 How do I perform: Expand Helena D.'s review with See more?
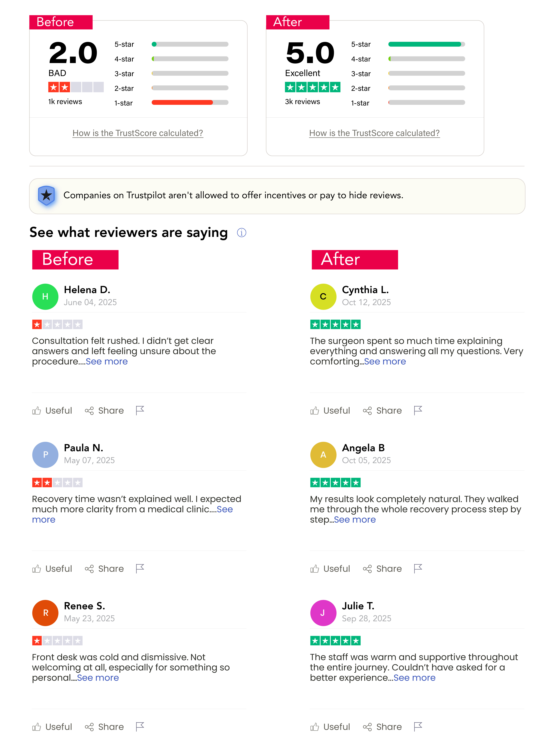coord(107,362)
